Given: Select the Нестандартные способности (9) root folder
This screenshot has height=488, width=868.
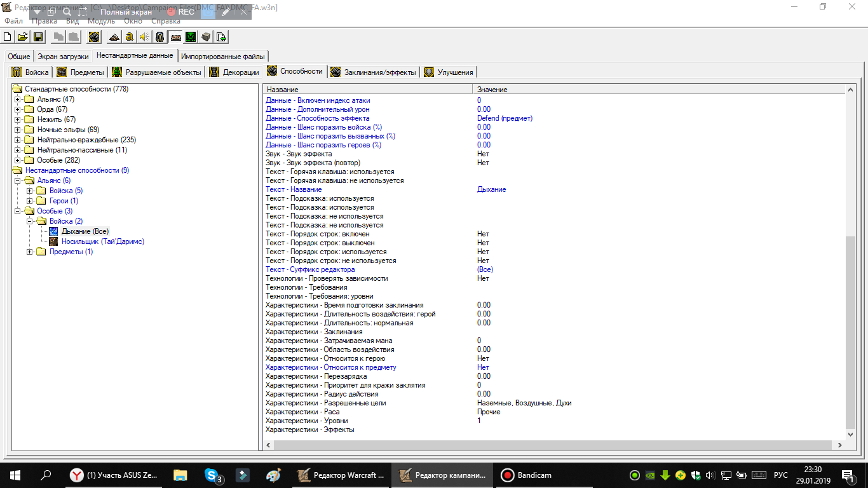Looking at the screenshot, I should (77, 170).
